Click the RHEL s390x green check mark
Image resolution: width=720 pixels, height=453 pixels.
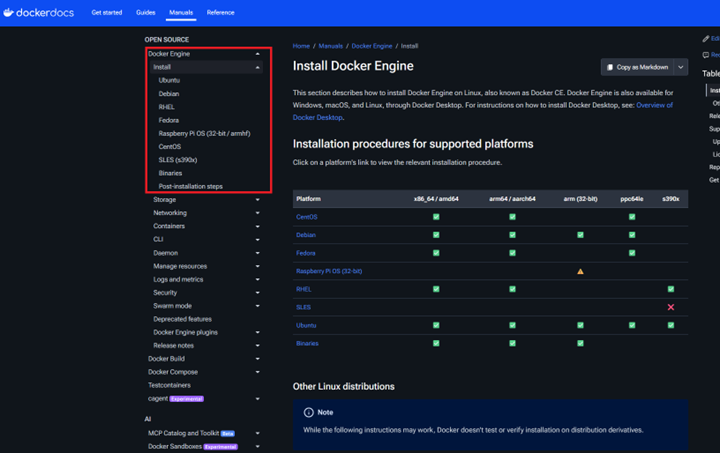coord(670,289)
